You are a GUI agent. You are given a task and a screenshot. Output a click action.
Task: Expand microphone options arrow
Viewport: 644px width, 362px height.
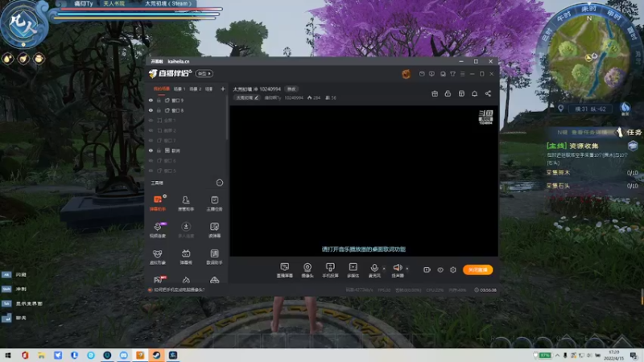pos(384,269)
